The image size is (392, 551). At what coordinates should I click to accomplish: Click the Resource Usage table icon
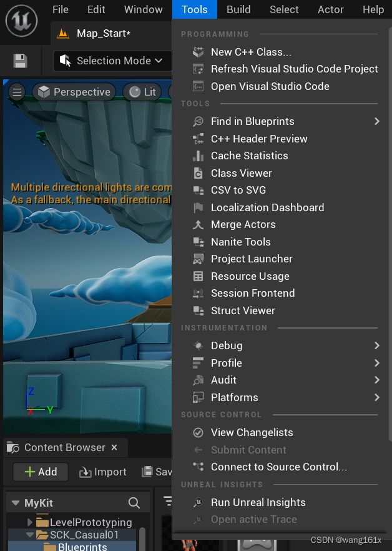(x=198, y=276)
